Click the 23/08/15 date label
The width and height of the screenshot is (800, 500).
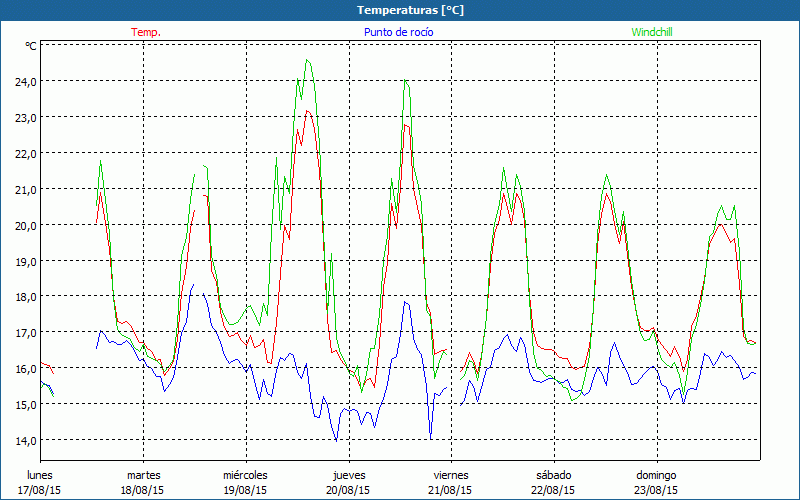[x=656, y=490]
